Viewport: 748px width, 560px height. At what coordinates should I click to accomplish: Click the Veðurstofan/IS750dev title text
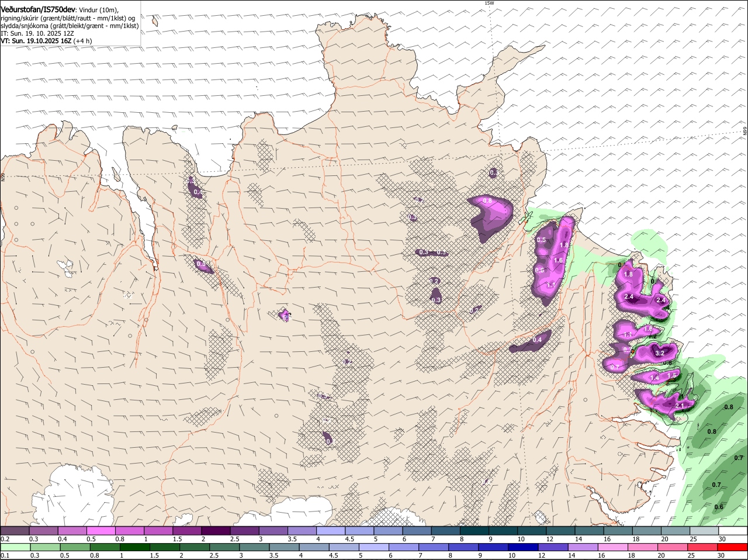coord(37,9)
